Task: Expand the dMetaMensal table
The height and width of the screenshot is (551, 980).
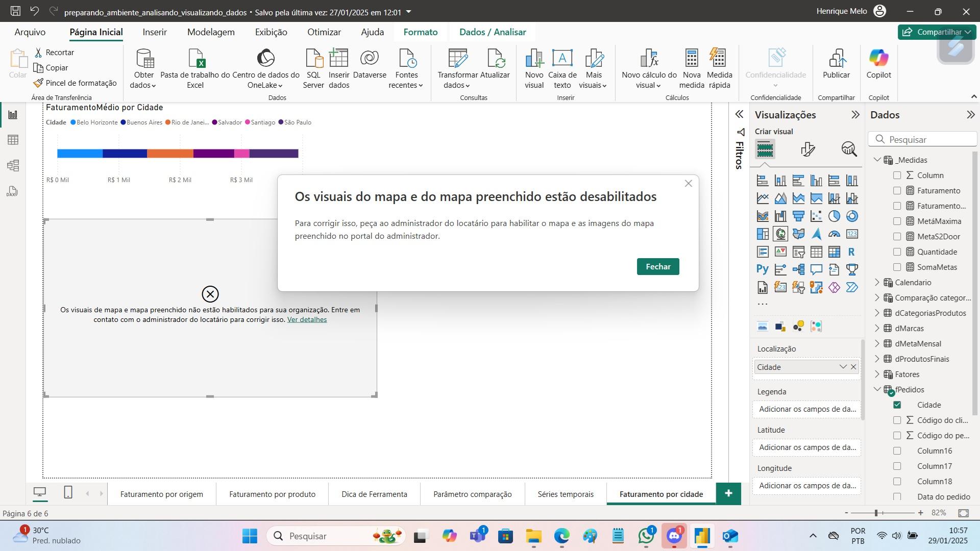Action: pos(877,343)
